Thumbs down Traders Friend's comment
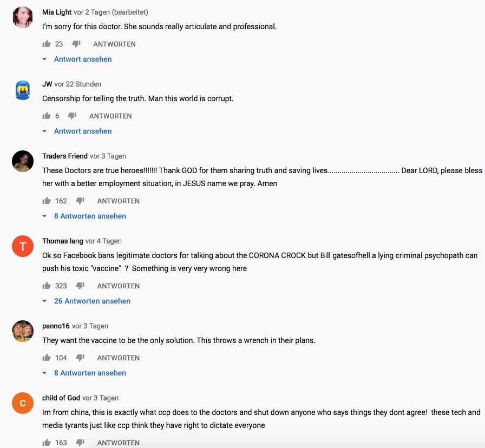Screen dimensions: 485x448 (x=80, y=201)
